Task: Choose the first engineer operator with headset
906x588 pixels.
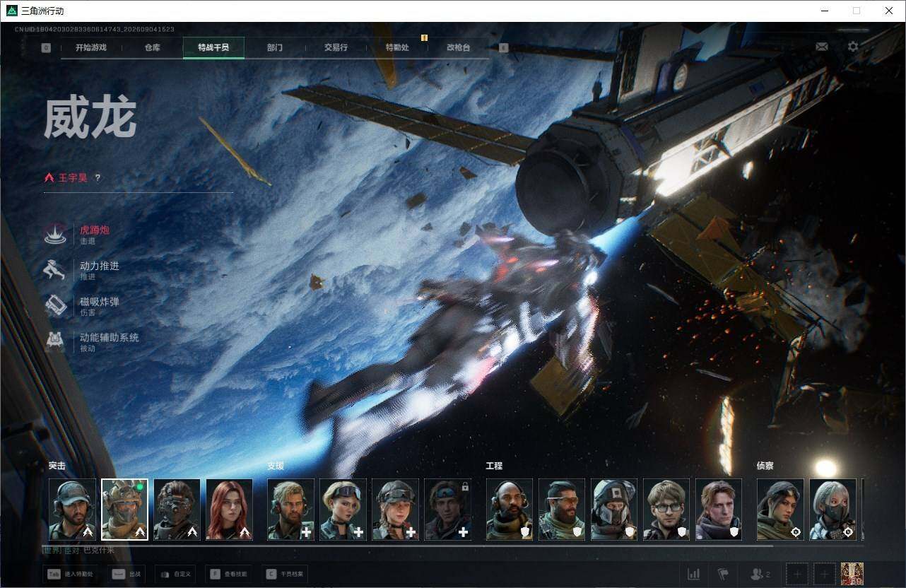Action: 510,510
